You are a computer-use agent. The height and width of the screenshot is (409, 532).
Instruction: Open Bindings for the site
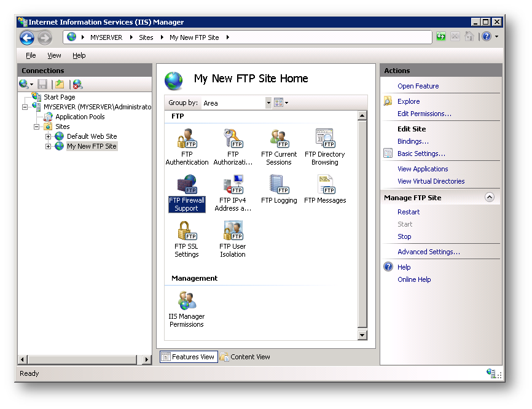(413, 141)
